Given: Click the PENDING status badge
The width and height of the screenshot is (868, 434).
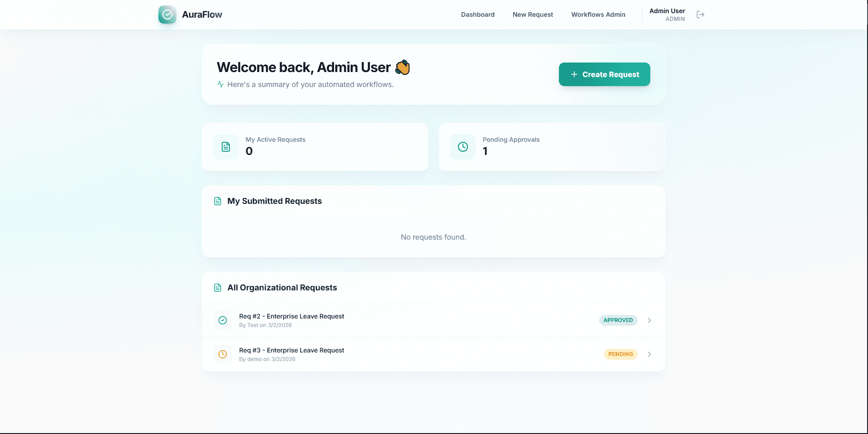Looking at the screenshot, I should [620, 354].
